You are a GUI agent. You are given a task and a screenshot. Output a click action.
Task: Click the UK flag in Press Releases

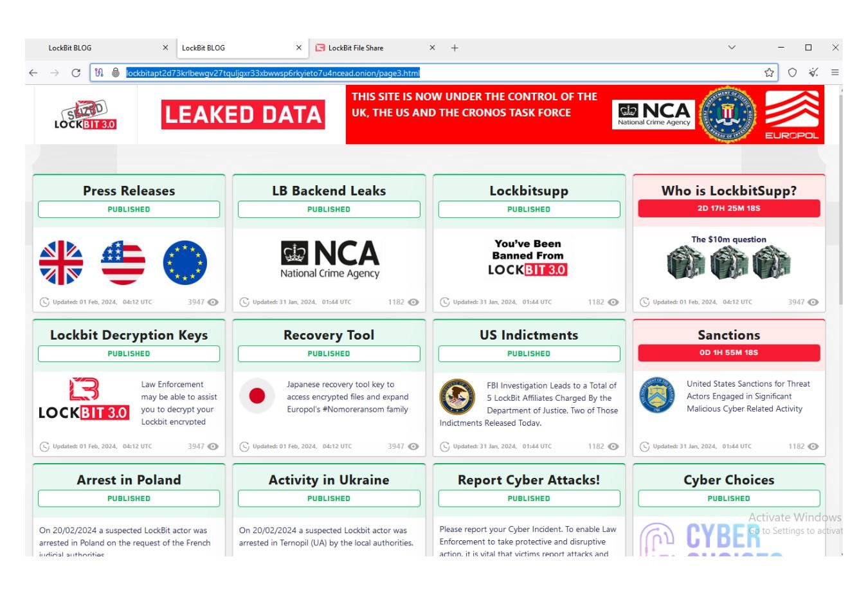coord(61,262)
